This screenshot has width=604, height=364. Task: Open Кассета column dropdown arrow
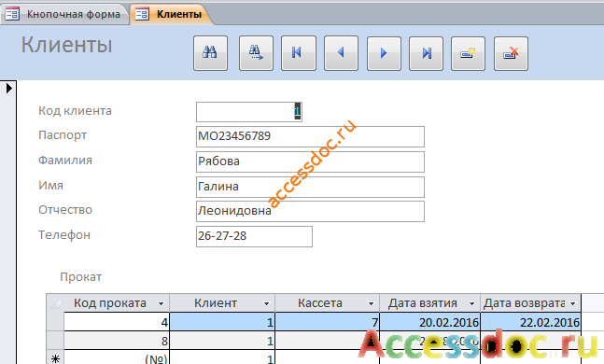pos(371,304)
